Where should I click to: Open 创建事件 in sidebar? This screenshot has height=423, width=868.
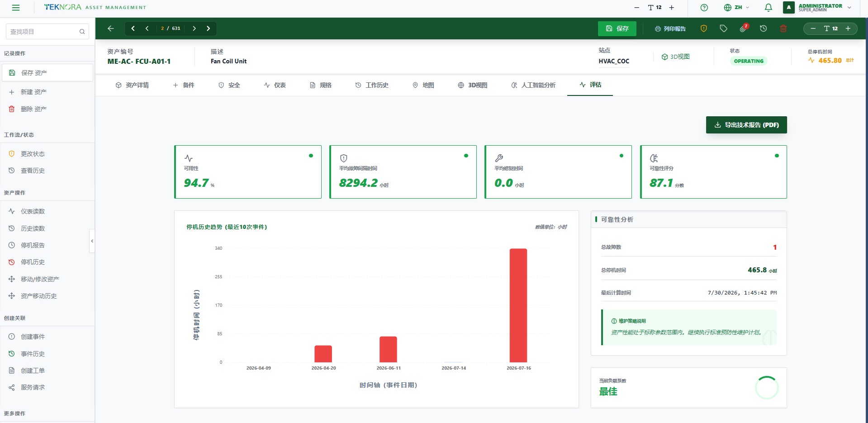[47, 337]
